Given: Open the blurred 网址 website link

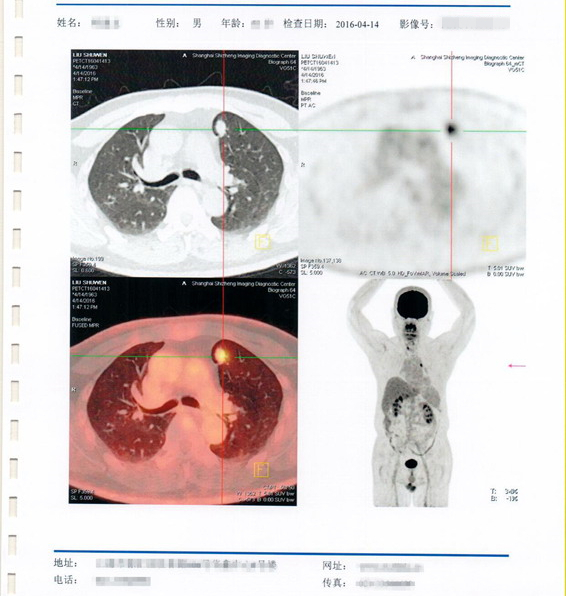Looking at the screenshot, I should 391,567.
